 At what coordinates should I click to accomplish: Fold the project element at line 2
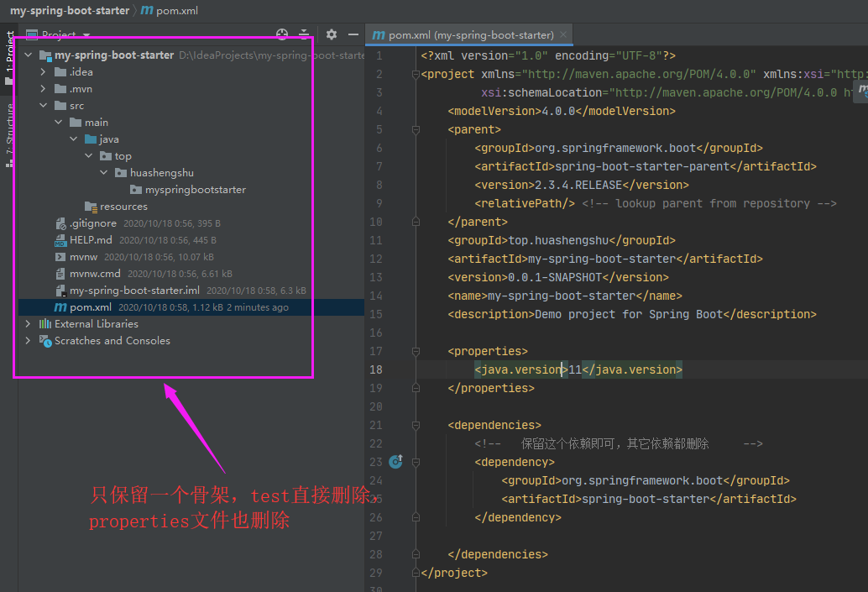416,74
